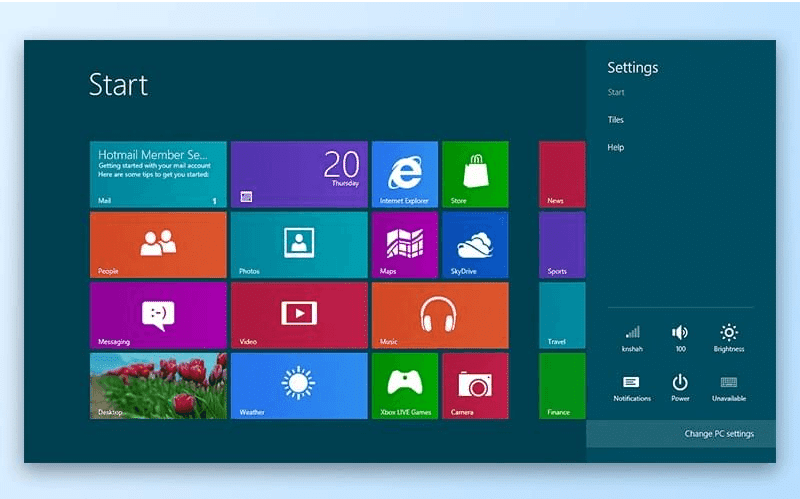Click the Settings pane heading
The height and width of the screenshot is (499, 800).
(633, 68)
